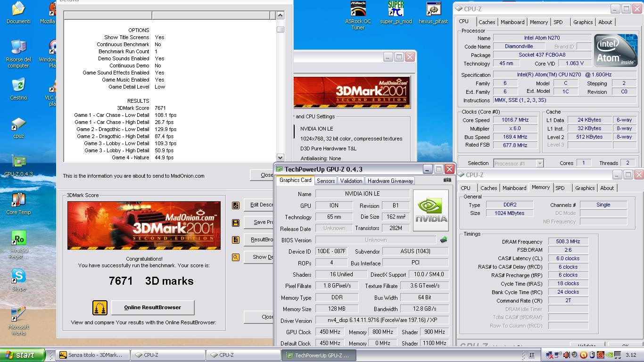644x362 pixels.
Task: Select the WinASO Registry desktop icon
Action: pos(18,245)
